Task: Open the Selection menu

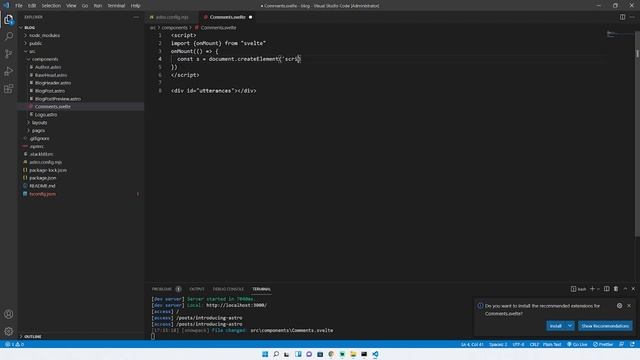Action: click(51, 6)
